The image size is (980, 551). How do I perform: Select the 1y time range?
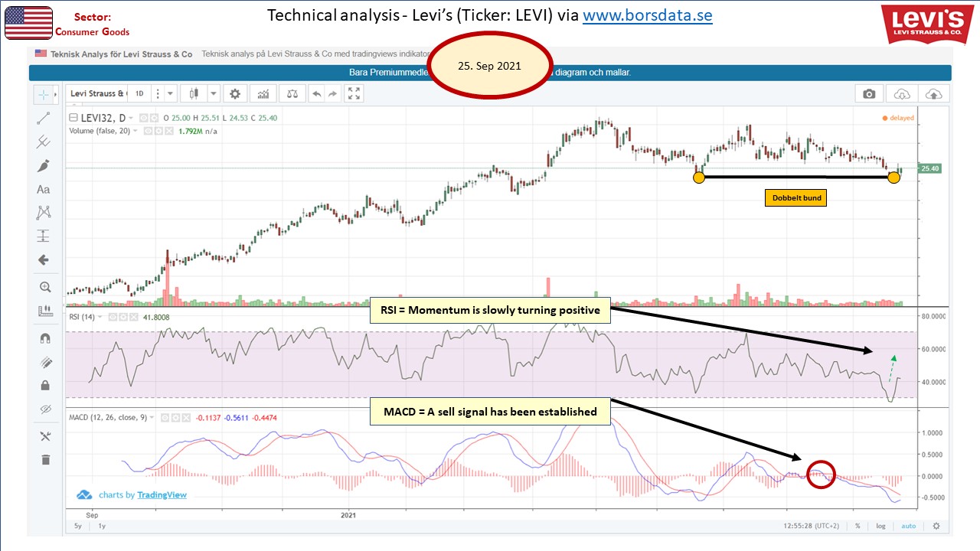[x=102, y=527]
